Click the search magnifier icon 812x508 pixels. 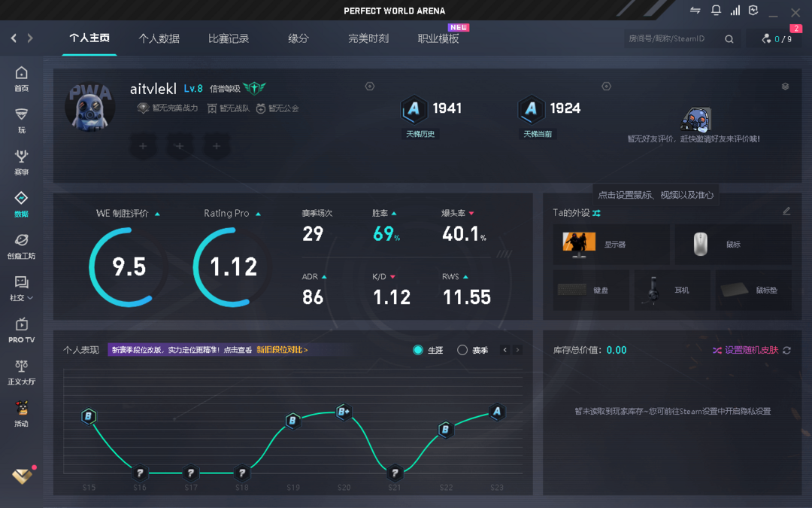[x=729, y=39]
